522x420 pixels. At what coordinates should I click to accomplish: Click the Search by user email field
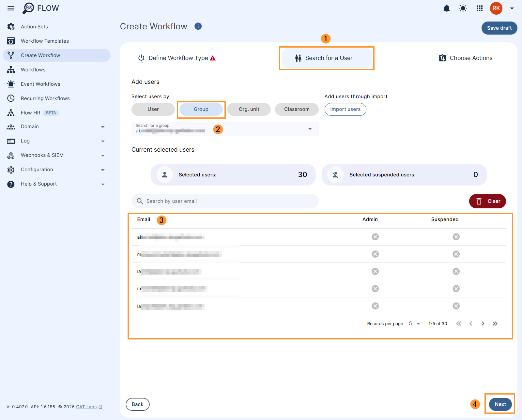click(x=225, y=201)
